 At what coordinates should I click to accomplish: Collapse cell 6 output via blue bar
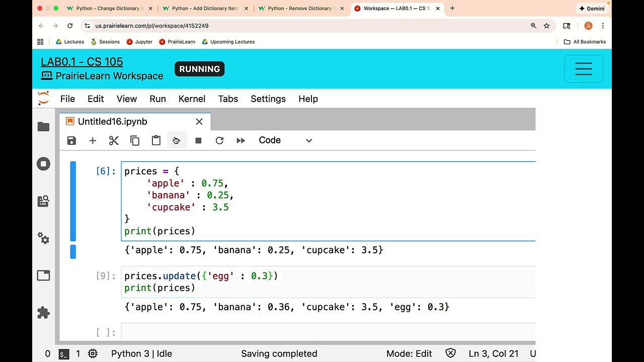tap(73, 251)
